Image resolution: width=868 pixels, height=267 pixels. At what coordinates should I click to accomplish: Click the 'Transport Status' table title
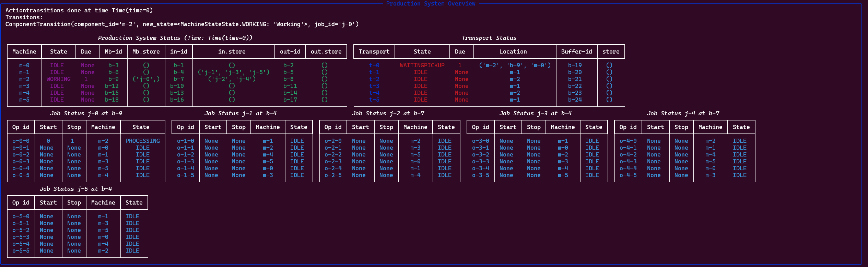[x=489, y=38]
